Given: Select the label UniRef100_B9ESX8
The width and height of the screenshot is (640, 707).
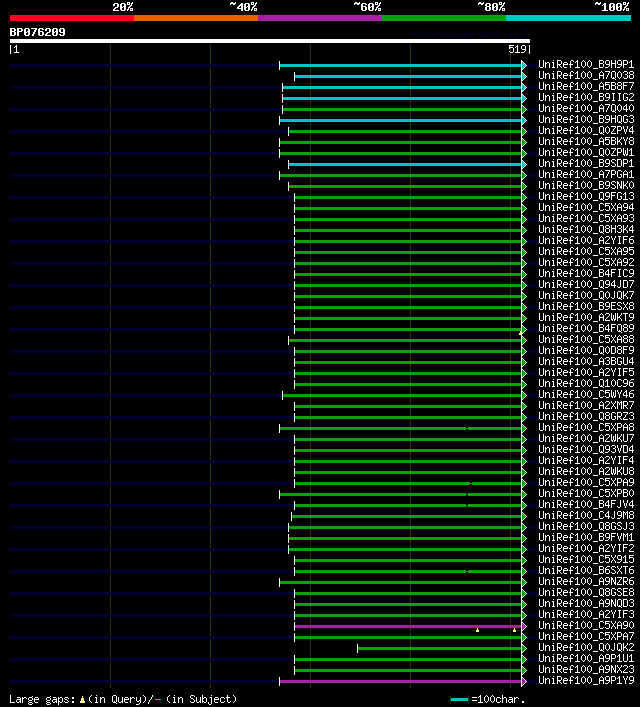Looking at the screenshot, I should click(x=586, y=307).
